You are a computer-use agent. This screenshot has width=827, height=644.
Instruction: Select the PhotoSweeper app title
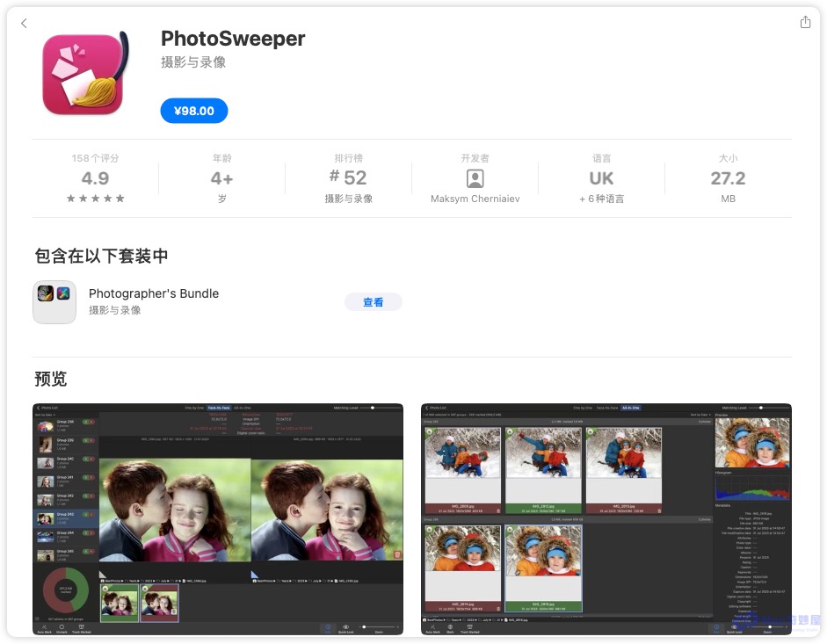233,39
